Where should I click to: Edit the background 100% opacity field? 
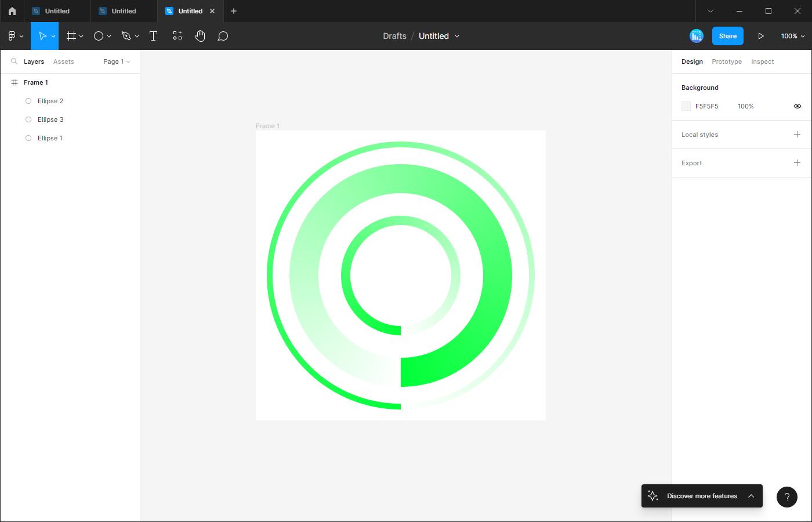tap(746, 106)
